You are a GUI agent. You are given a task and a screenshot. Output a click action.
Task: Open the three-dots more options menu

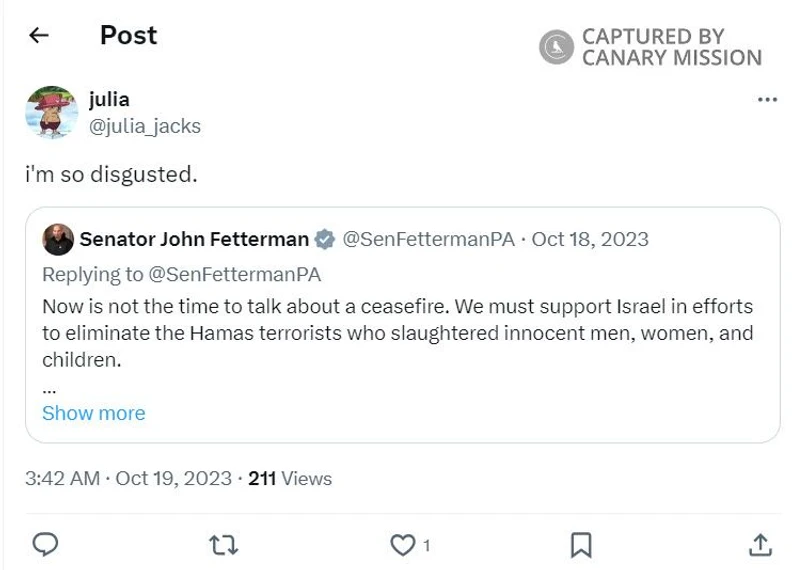tap(767, 100)
